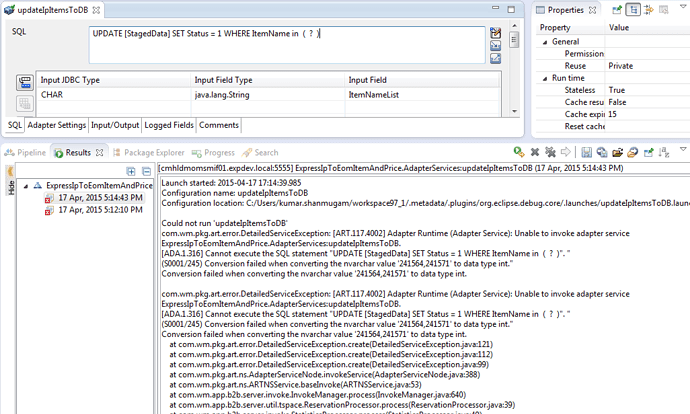Viewport: 690px width, 414px height.
Task: Pin the Results view with the pin icon
Action: [648, 152]
